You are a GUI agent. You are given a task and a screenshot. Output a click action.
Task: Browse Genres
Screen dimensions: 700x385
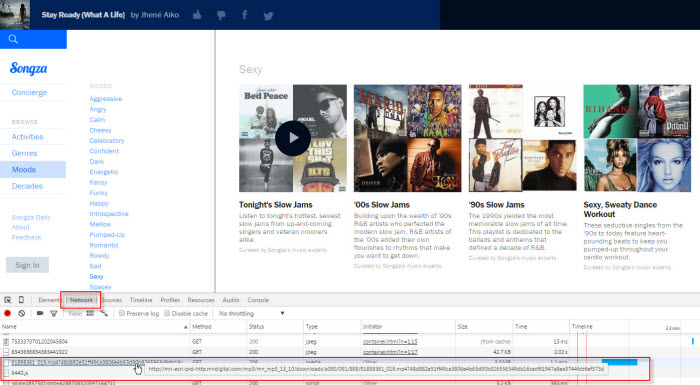[x=25, y=153]
